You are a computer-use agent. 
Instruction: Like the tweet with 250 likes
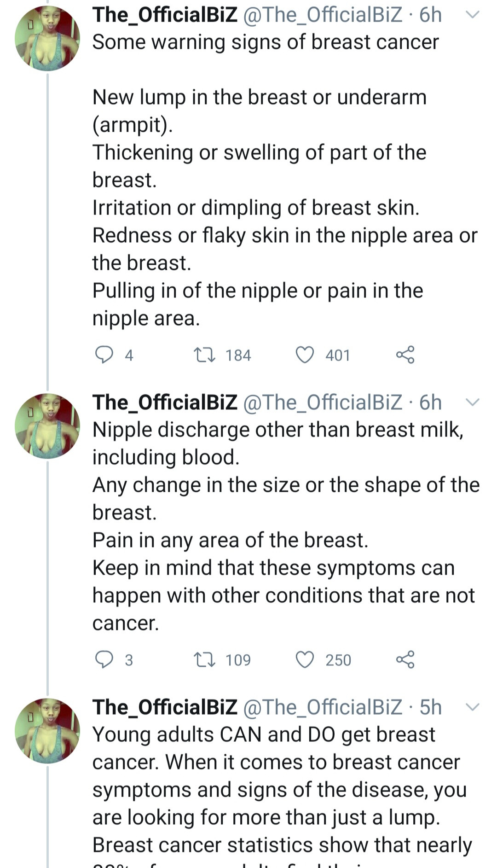305,659
